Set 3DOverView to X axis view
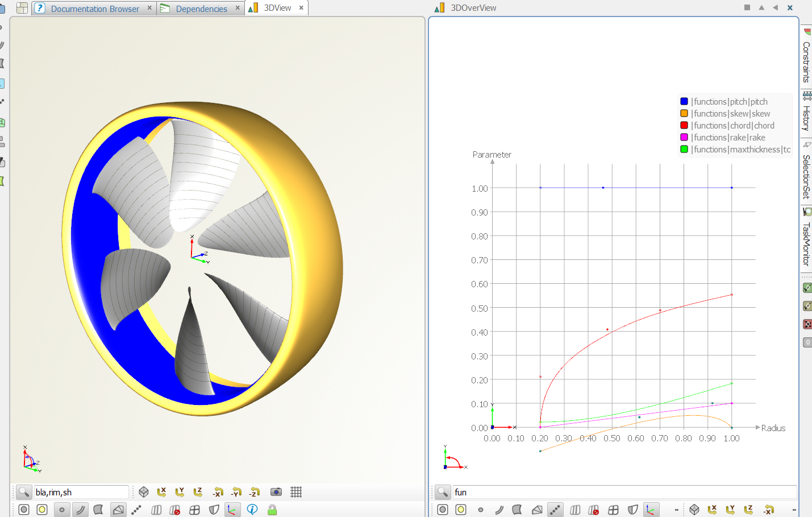 coord(713,510)
